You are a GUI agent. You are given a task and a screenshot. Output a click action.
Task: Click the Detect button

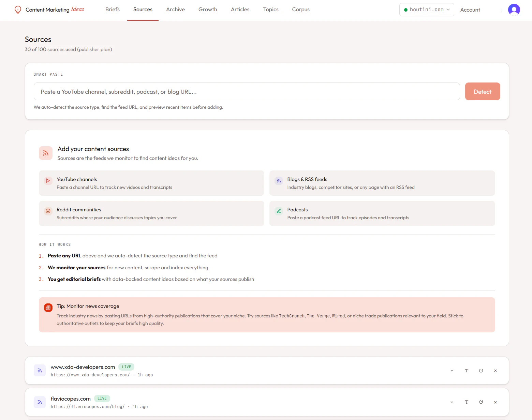point(482,91)
